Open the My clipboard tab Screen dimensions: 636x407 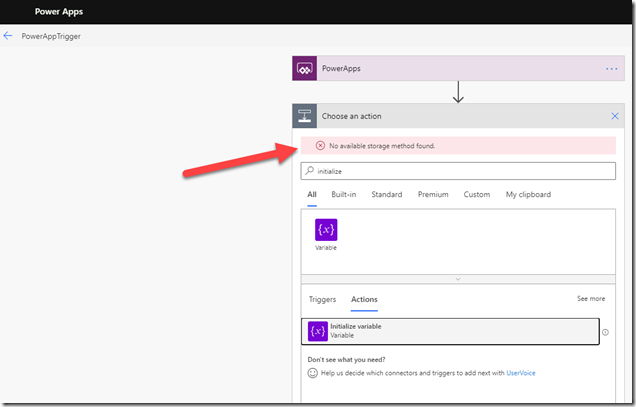pos(528,195)
